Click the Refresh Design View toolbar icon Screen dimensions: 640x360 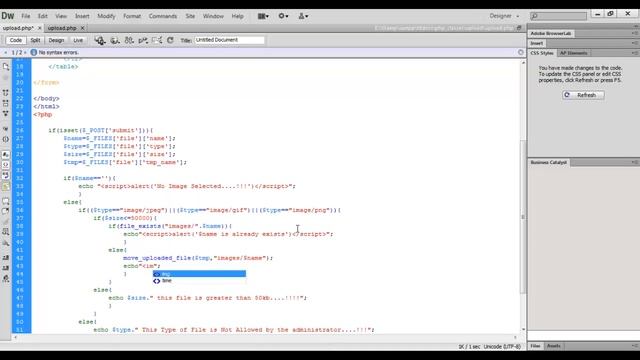(170, 40)
